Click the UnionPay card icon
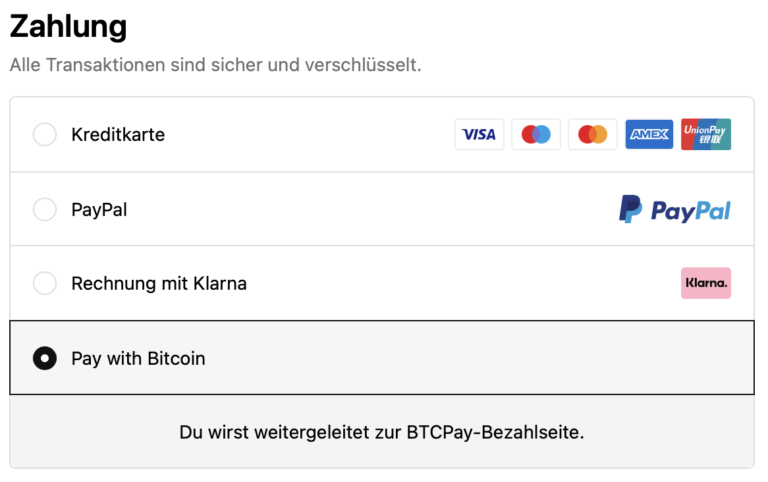The width and height of the screenshot is (768, 482). pyautogui.click(x=706, y=134)
